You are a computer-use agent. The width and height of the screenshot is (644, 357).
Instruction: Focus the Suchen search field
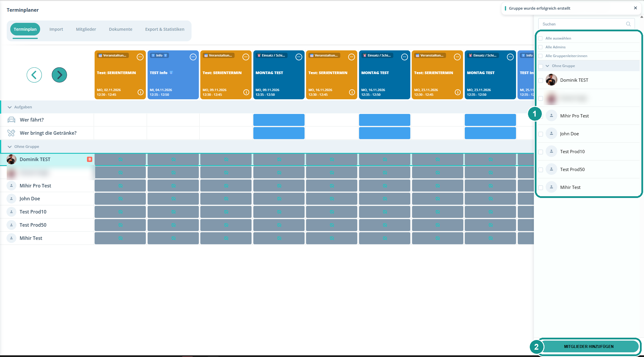point(586,24)
